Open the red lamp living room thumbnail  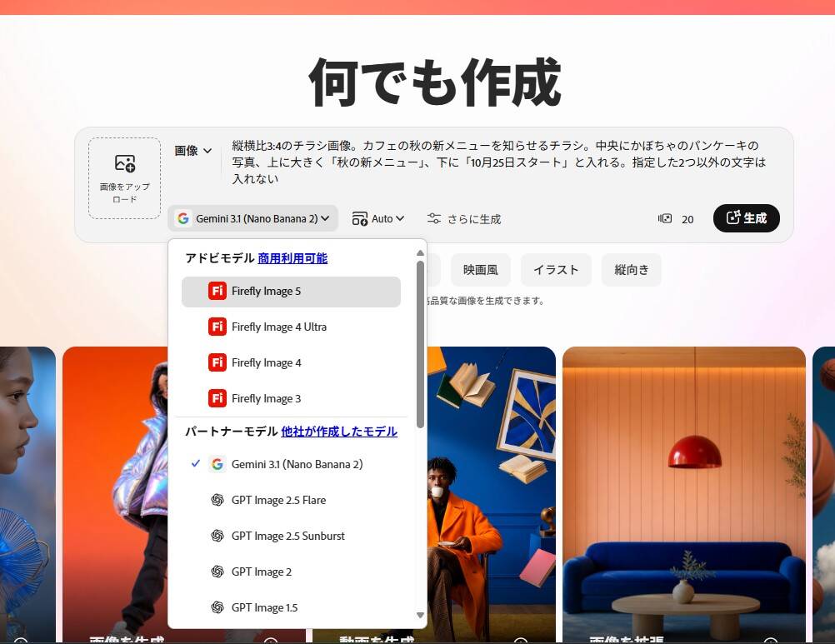[x=684, y=494]
